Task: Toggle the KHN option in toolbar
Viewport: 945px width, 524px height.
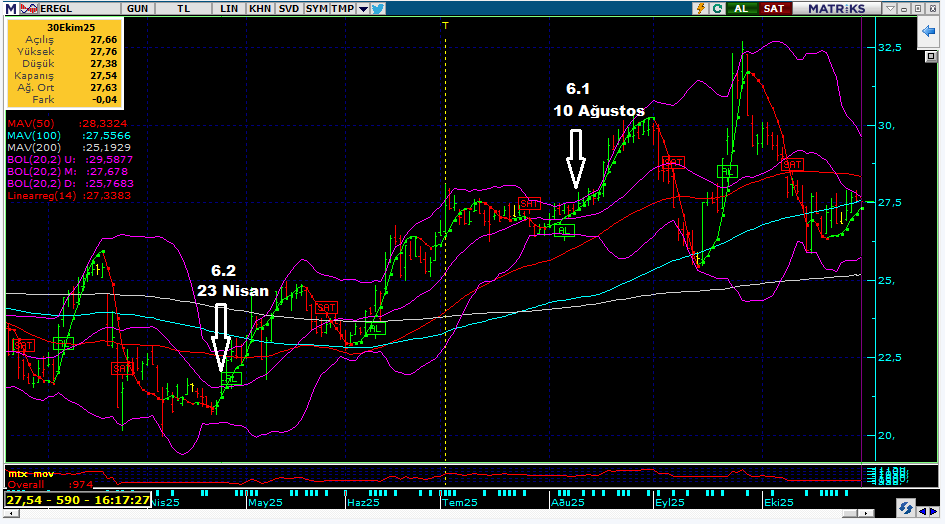Action: pyautogui.click(x=259, y=8)
